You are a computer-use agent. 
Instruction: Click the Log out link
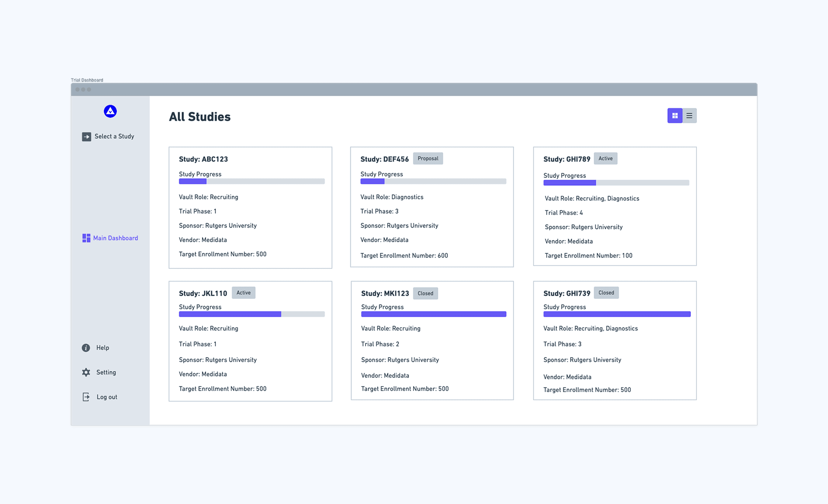[107, 397]
